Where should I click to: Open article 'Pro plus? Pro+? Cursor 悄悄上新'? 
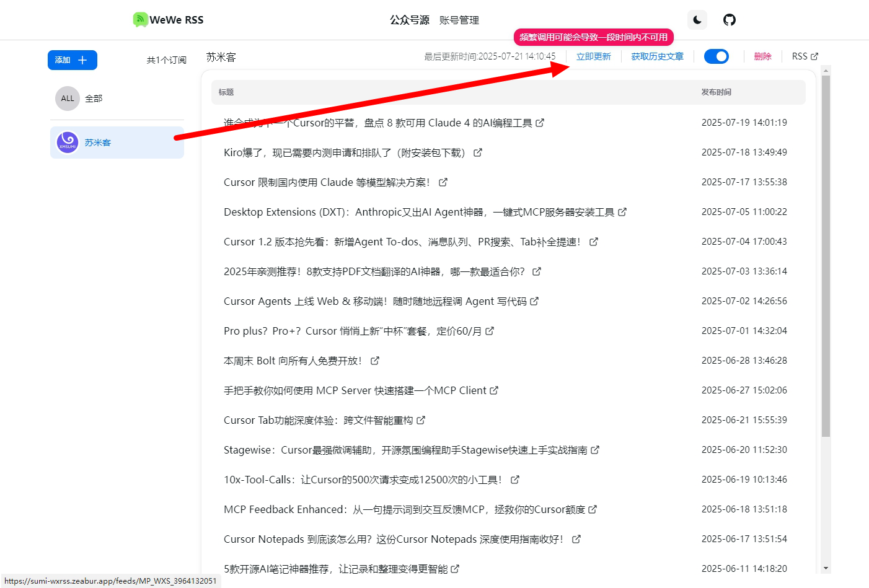click(353, 331)
